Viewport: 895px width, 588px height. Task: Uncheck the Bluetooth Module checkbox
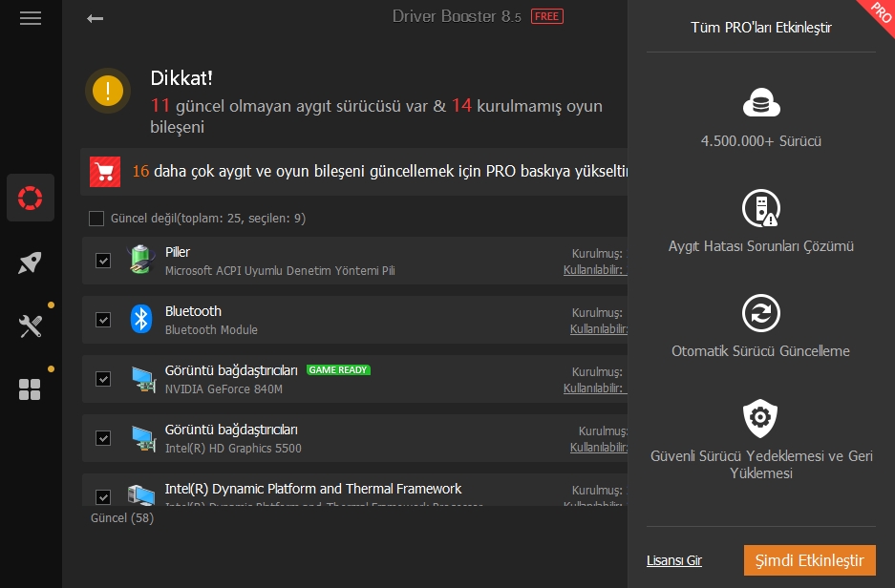click(103, 320)
